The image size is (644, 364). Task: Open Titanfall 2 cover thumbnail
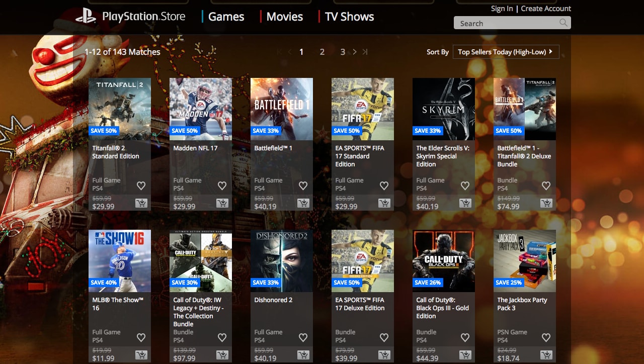click(x=120, y=109)
